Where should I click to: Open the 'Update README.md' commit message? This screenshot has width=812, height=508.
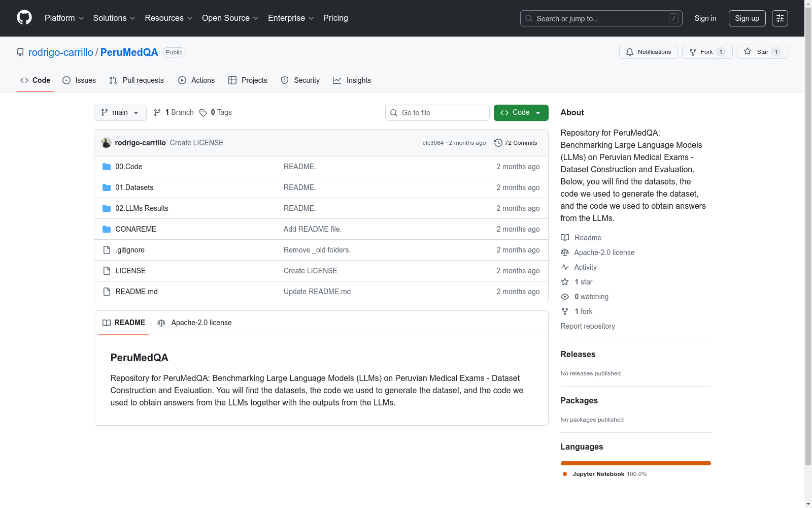[317, 292]
